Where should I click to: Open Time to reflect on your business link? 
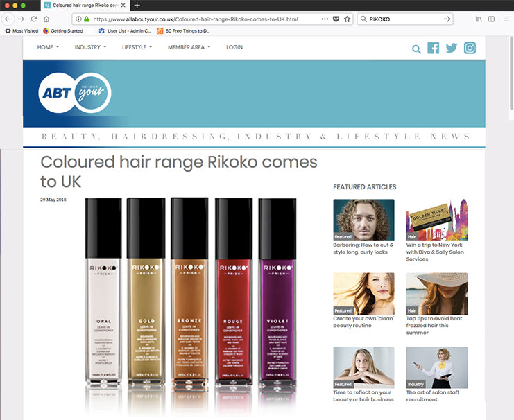tap(363, 396)
